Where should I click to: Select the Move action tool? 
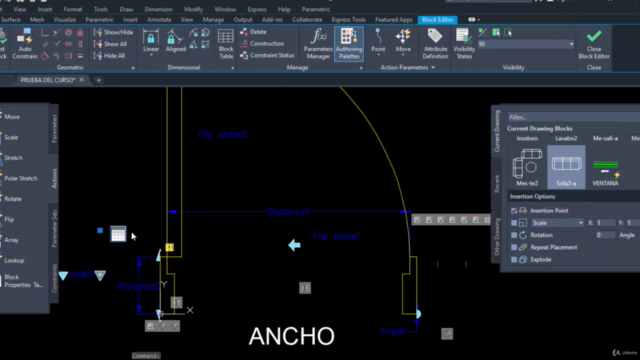403,42
